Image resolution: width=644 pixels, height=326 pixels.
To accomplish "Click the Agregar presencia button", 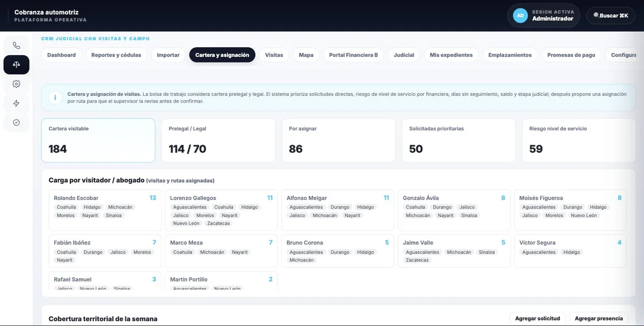I will (x=599, y=318).
